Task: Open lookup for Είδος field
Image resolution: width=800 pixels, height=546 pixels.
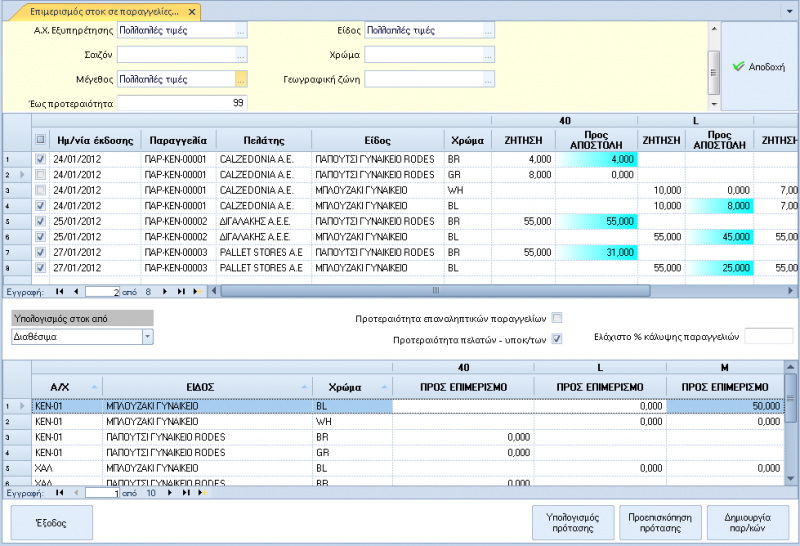Action: pyautogui.click(x=488, y=31)
